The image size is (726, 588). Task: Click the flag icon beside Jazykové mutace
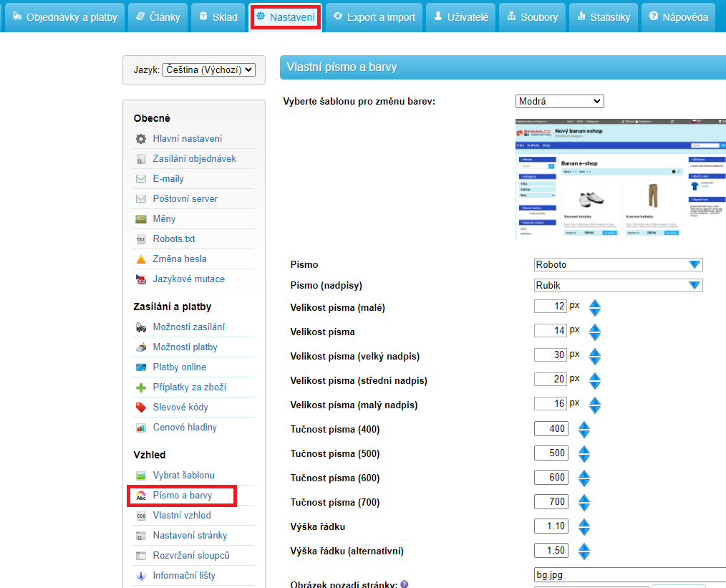click(x=141, y=279)
